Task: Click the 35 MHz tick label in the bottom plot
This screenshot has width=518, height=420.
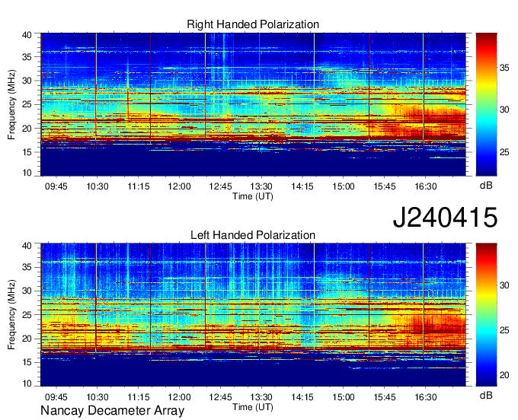Action: point(27,267)
